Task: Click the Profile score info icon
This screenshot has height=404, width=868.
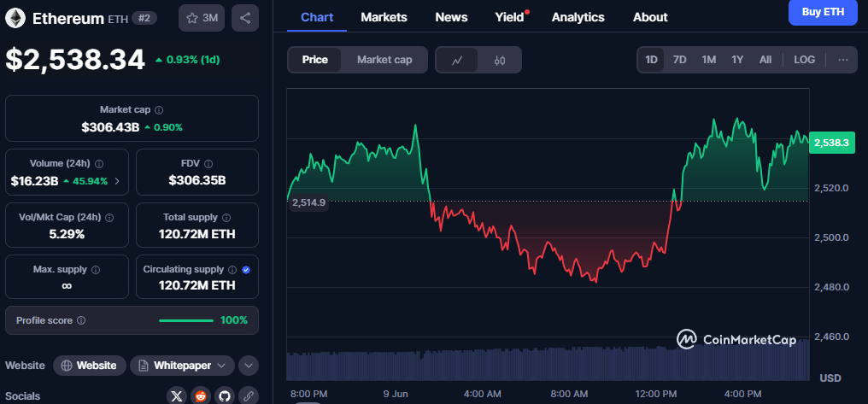Action: pos(81,320)
